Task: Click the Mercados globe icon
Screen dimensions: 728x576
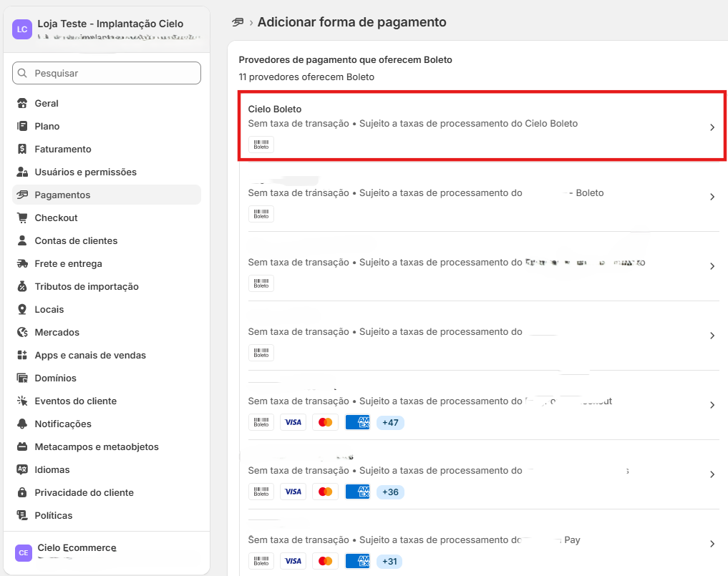Action: click(x=21, y=332)
